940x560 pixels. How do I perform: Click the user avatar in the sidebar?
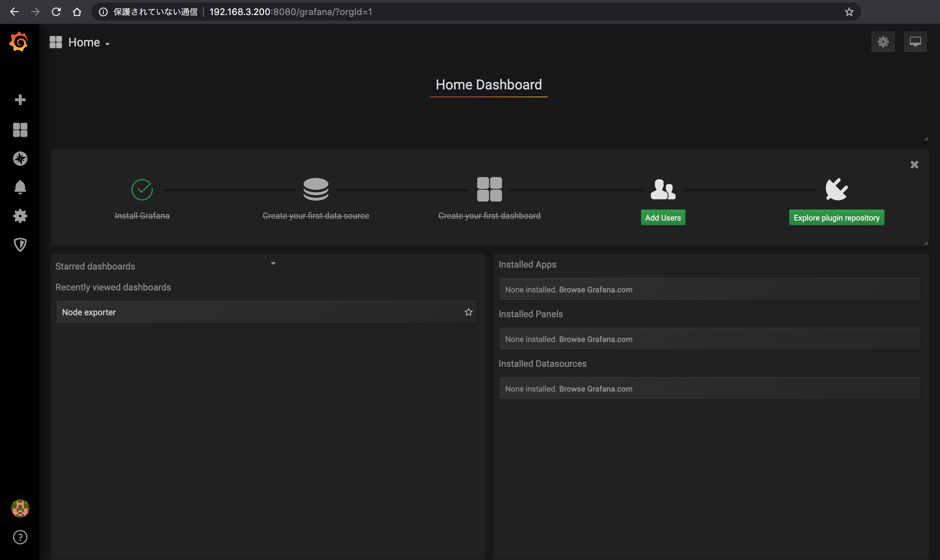click(x=20, y=508)
